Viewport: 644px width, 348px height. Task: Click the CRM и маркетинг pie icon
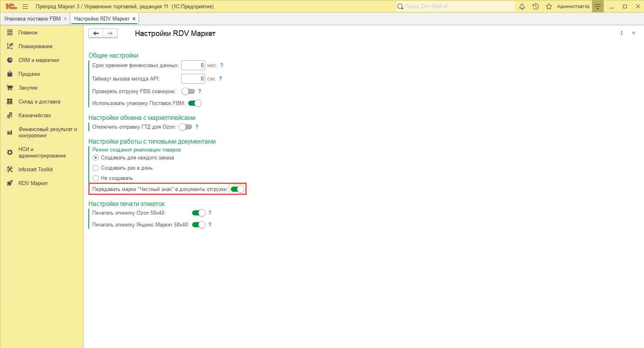point(10,60)
